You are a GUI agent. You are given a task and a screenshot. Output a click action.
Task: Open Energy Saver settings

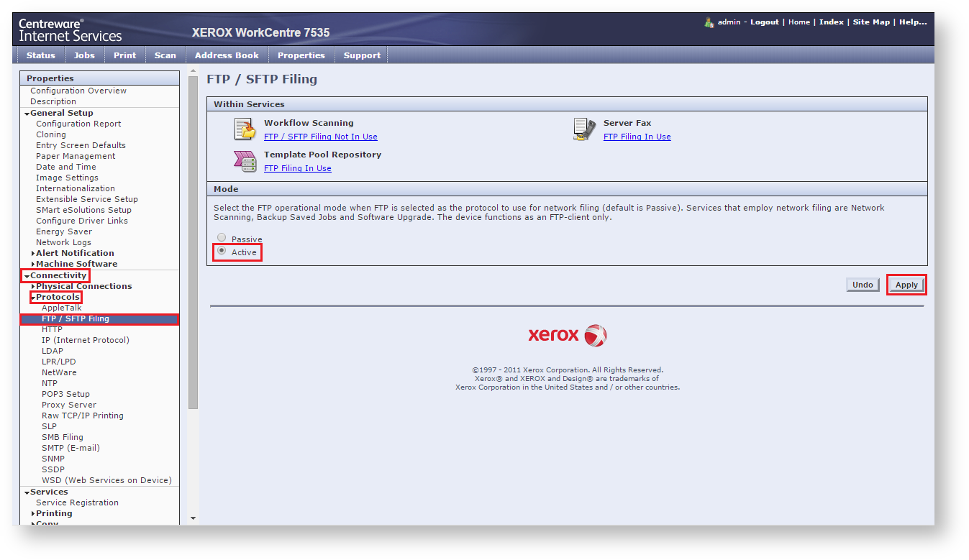click(x=64, y=231)
